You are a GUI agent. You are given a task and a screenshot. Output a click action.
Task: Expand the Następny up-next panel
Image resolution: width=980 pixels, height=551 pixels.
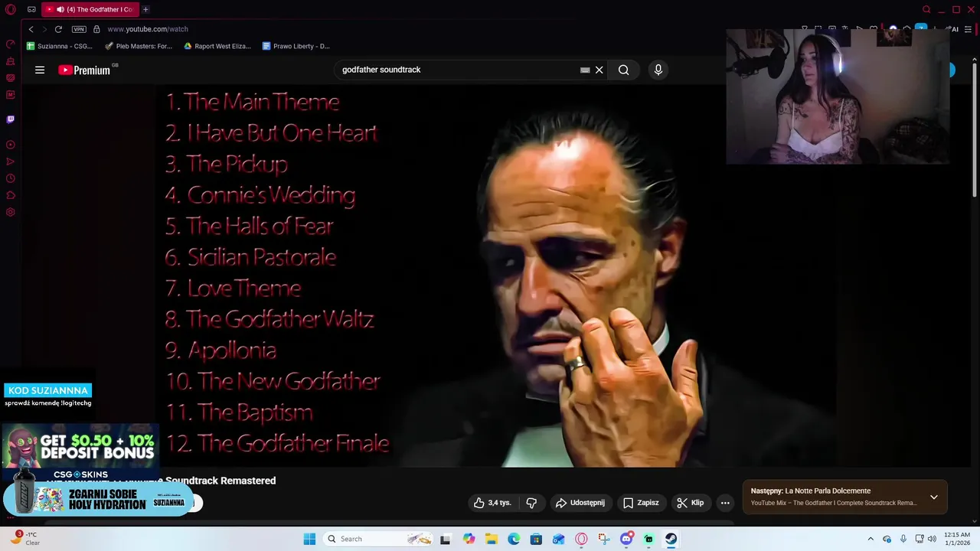click(933, 497)
